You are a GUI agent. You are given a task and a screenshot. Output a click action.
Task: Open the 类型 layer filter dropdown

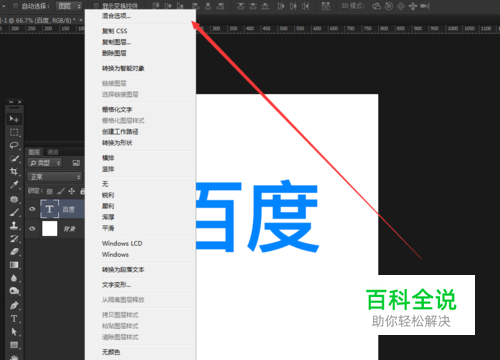tap(45, 163)
